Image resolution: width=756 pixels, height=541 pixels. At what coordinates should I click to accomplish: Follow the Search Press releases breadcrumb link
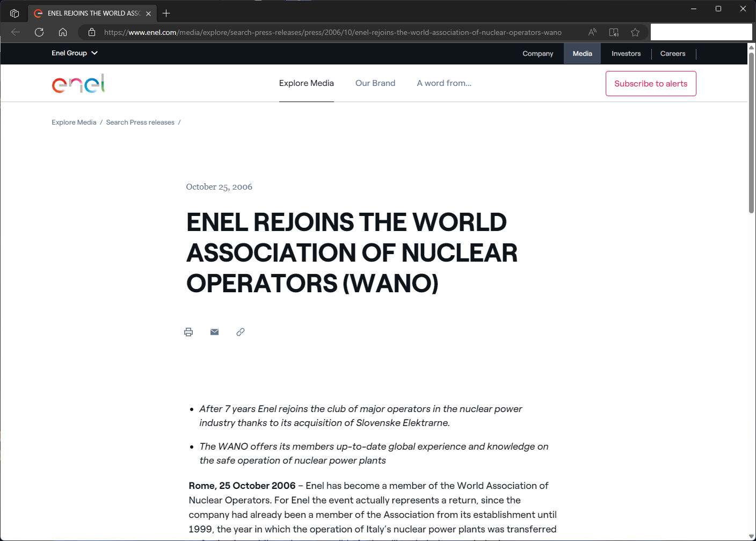tap(140, 122)
